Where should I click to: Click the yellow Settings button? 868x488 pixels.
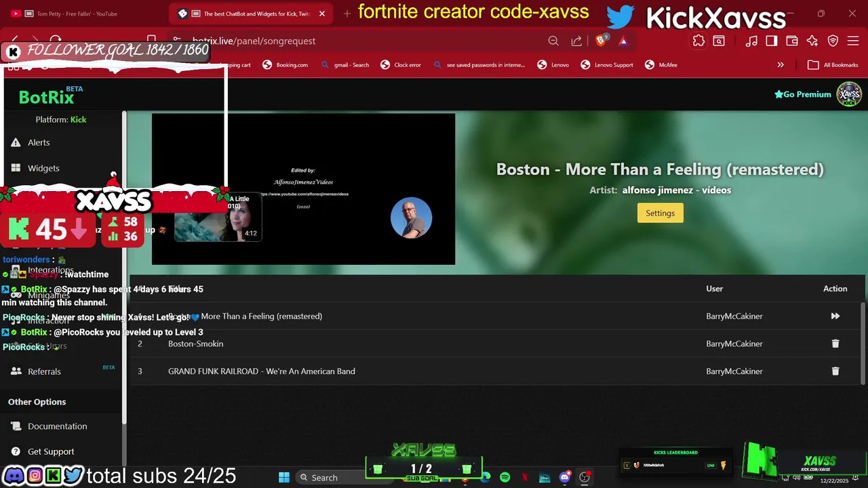tap(660, 213)
